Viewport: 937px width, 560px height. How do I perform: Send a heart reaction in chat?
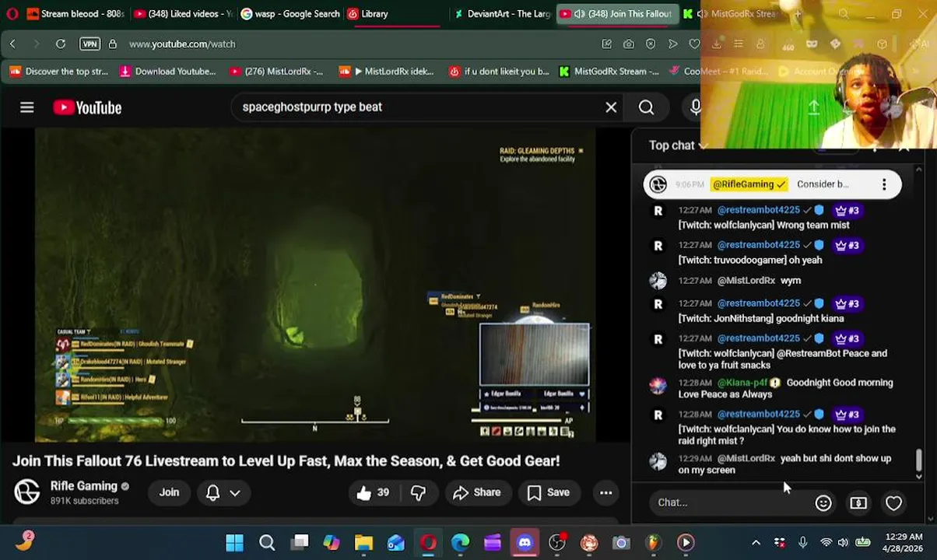coord(893,502)
